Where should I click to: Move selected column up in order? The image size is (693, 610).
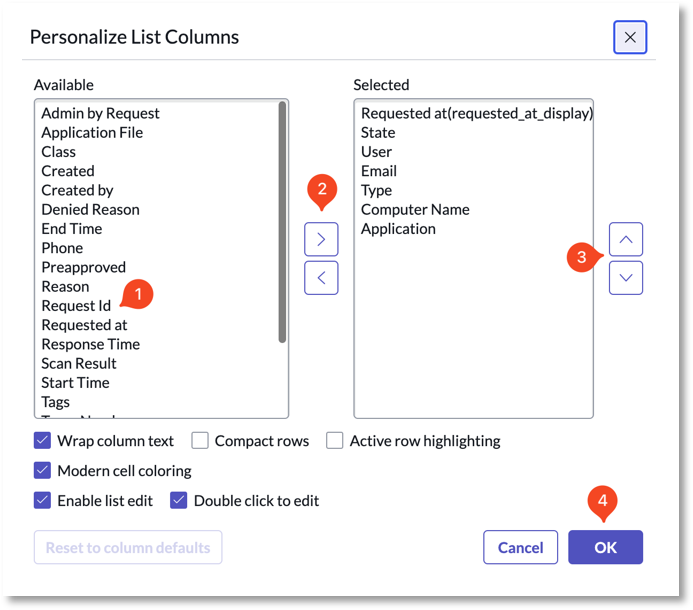click(x=625, y=239)
